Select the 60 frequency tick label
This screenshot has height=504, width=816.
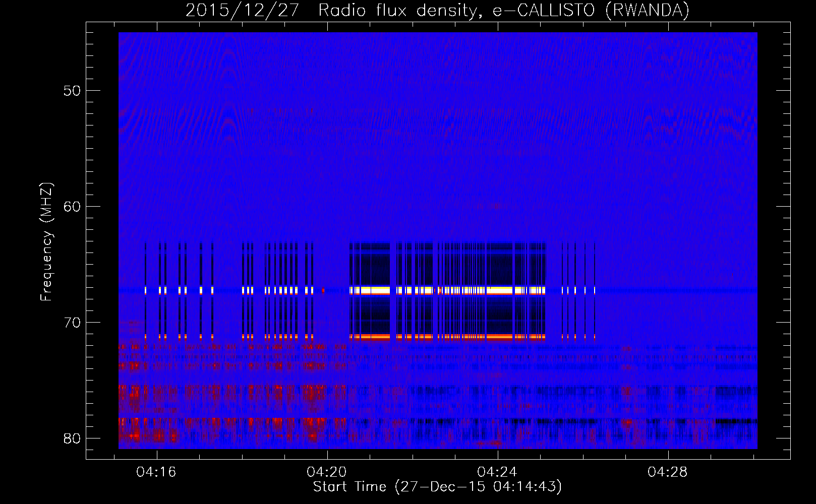[x=72, y=207]
